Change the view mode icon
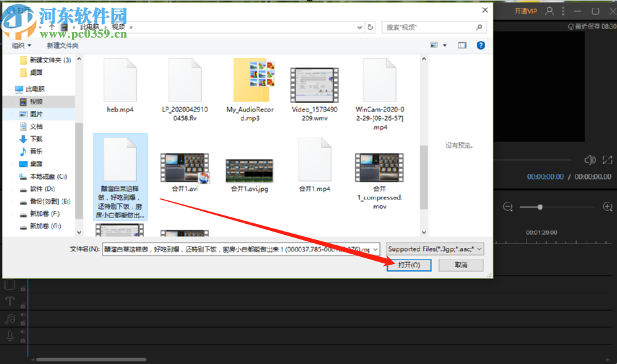This screenshot has width=617, height=364. coord(434,45)
